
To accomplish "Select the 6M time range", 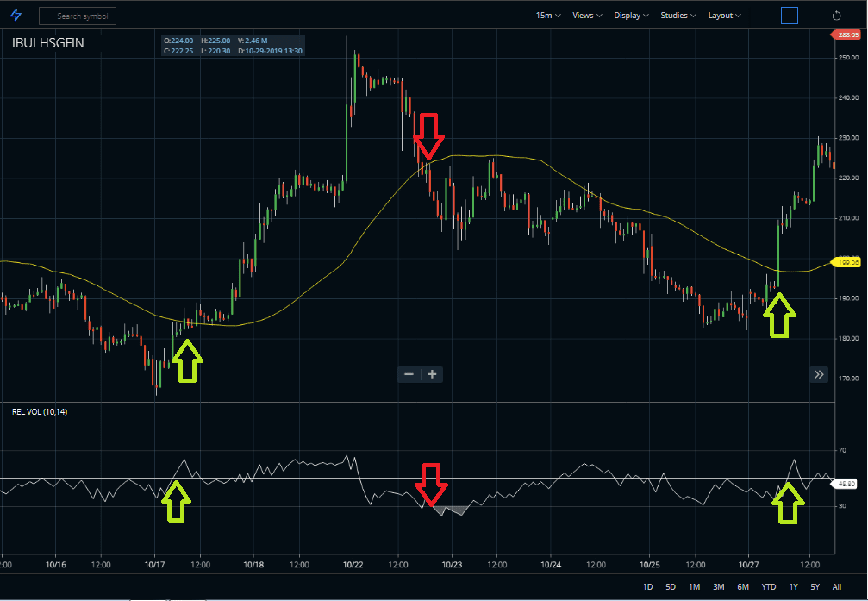I will tap(743, 586).
